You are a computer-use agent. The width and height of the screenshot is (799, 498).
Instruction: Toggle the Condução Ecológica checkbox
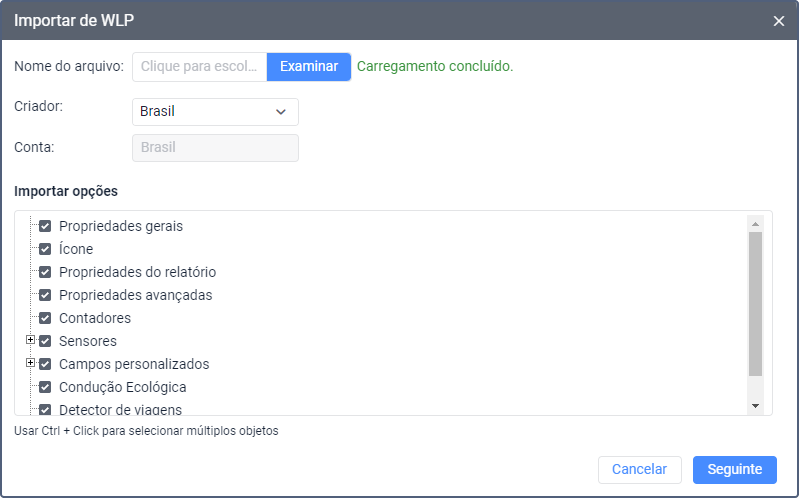click(x=45, y=387)
